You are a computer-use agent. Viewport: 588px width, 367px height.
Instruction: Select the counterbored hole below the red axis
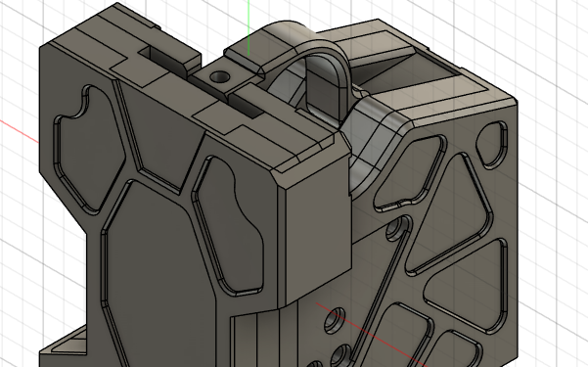click(336, 320)
